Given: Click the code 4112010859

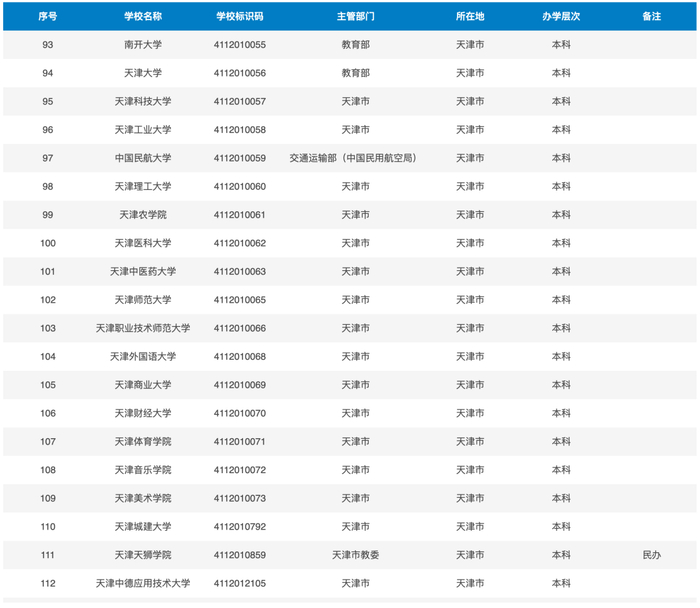Looking at the screenshot, I should pos(240,555).
